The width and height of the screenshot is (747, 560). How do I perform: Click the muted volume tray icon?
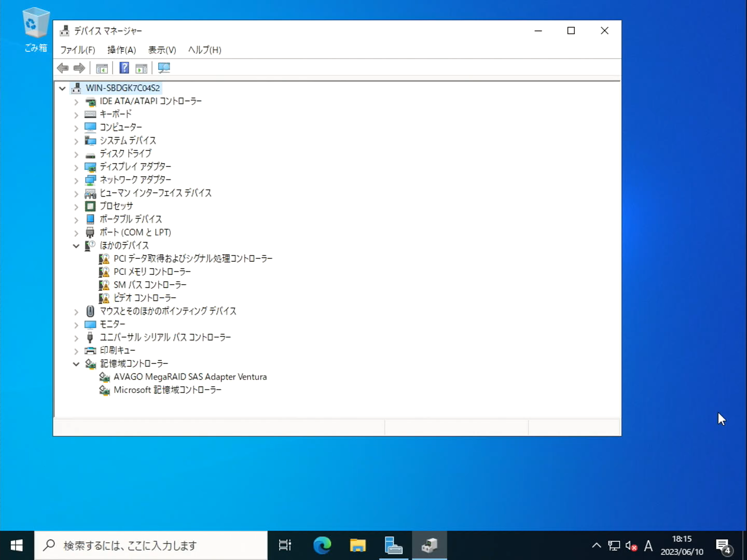coord(631,545)
